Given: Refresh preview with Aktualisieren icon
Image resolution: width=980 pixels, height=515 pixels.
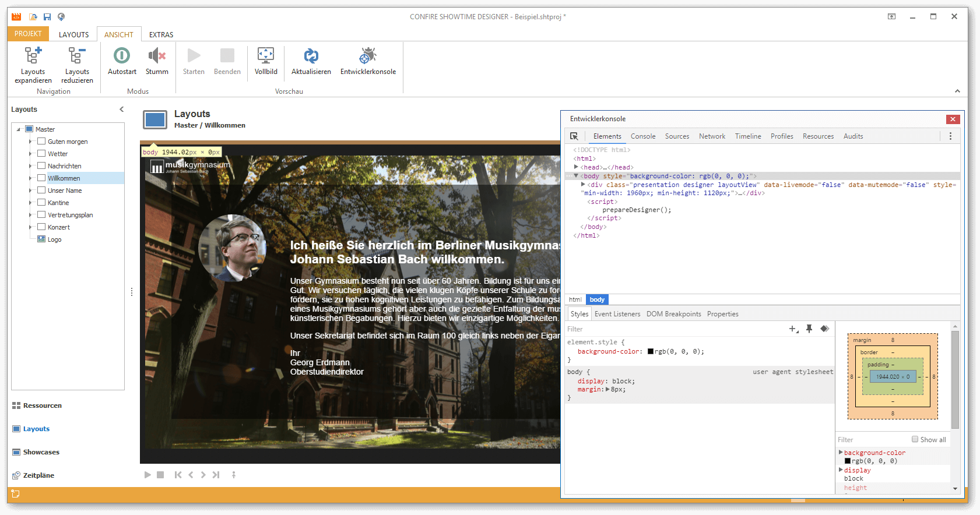Looking at the screenshot, I should coord(311,56).
